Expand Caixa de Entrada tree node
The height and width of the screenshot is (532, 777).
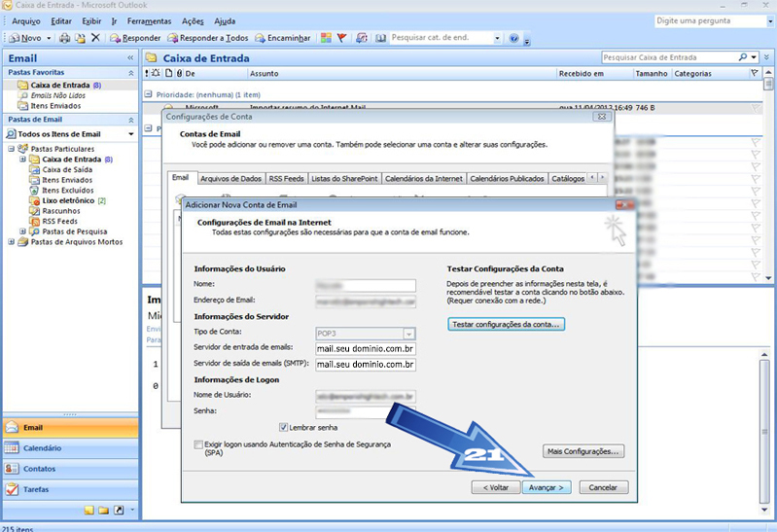(22, 160)
